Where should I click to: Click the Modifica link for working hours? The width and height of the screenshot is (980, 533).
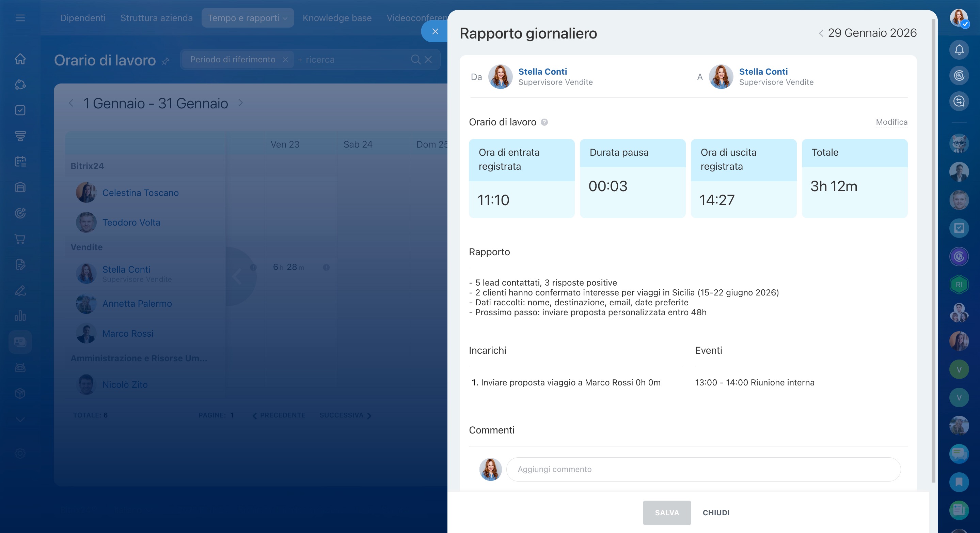[891, 122]
